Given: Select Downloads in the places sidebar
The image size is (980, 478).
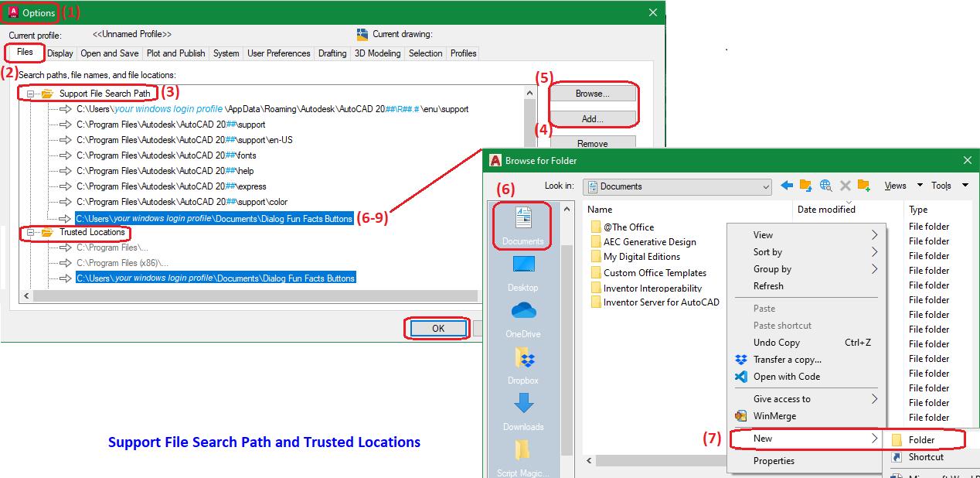Looking at the screenshot, I should point(522,412).
